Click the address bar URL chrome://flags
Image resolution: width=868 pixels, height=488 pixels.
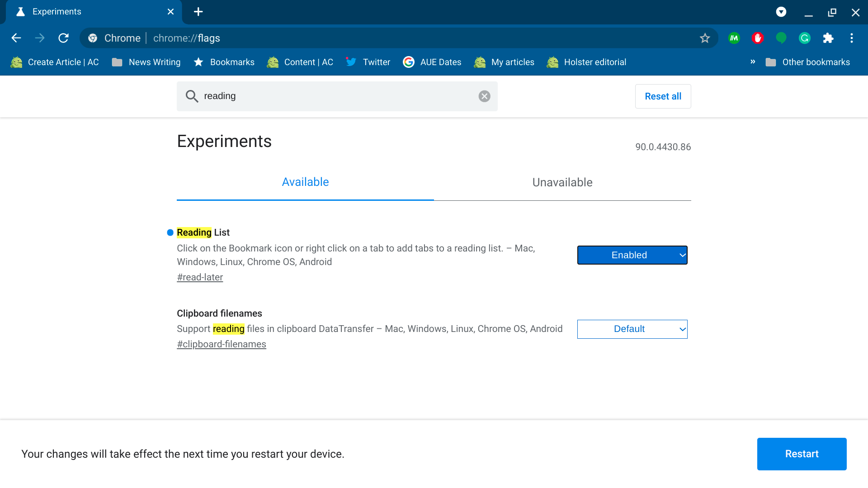(187, 38)
